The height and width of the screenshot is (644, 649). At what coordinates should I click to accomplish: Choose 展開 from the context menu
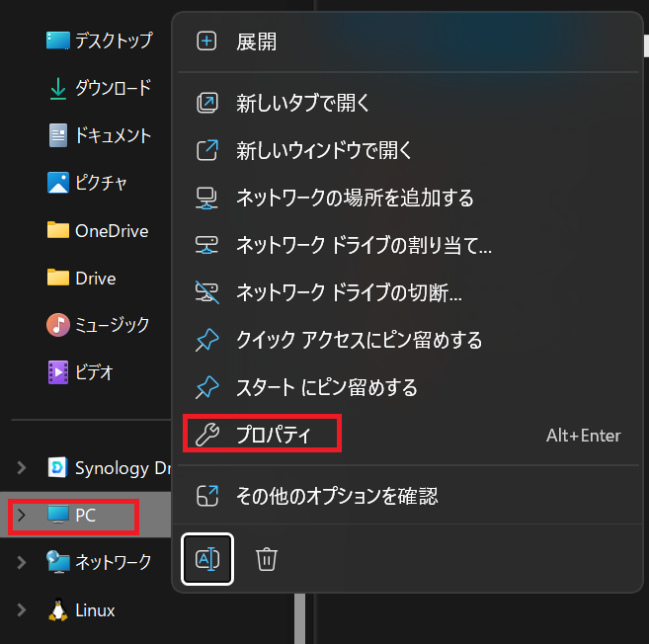click(x=408, y=41)
